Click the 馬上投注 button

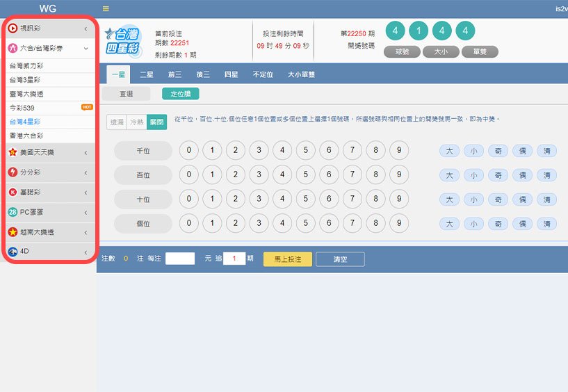[x=288, y=259]
